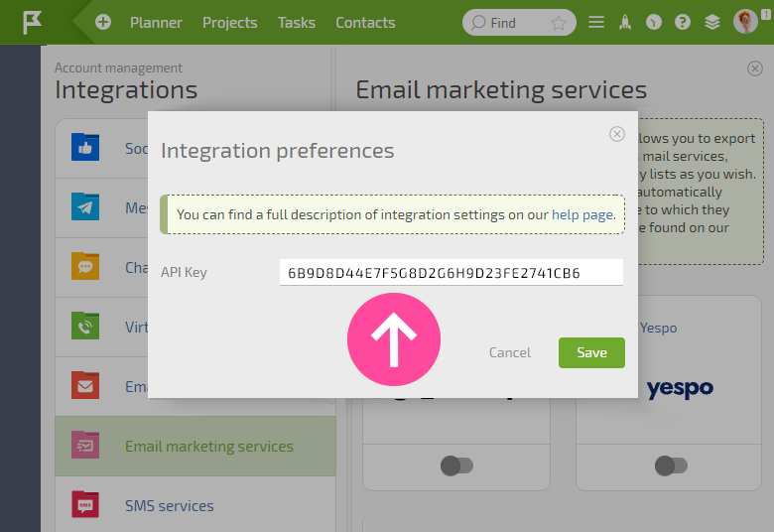Open the plus quick-add icon
The width and height of the screenshot is (774, 532).
(x=103, y=22)
